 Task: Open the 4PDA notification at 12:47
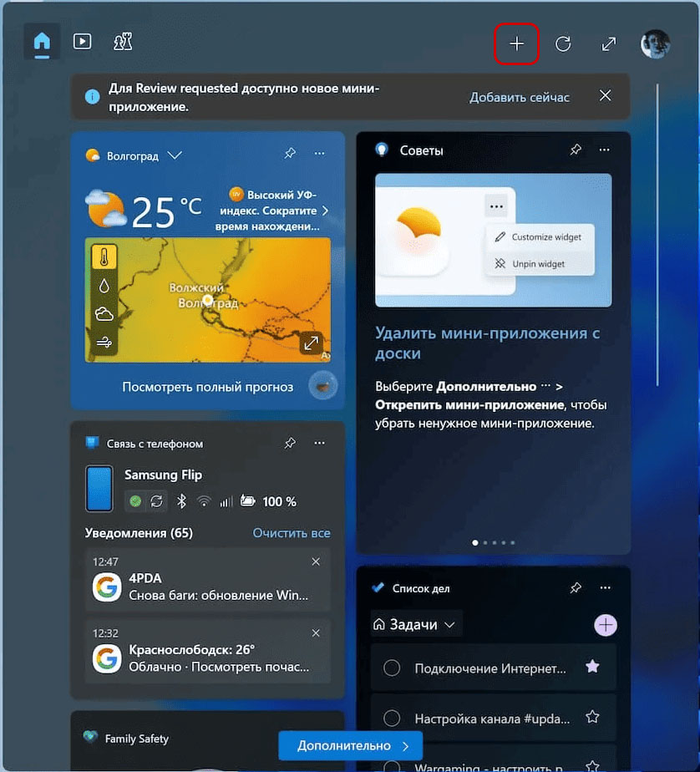coord(208,580)
